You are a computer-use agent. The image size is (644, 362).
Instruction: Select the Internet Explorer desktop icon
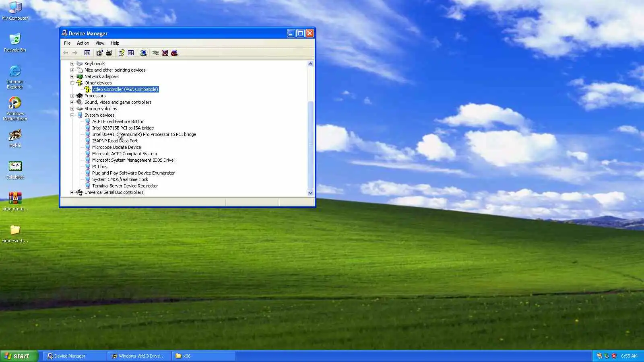click(x=15, y=77)
